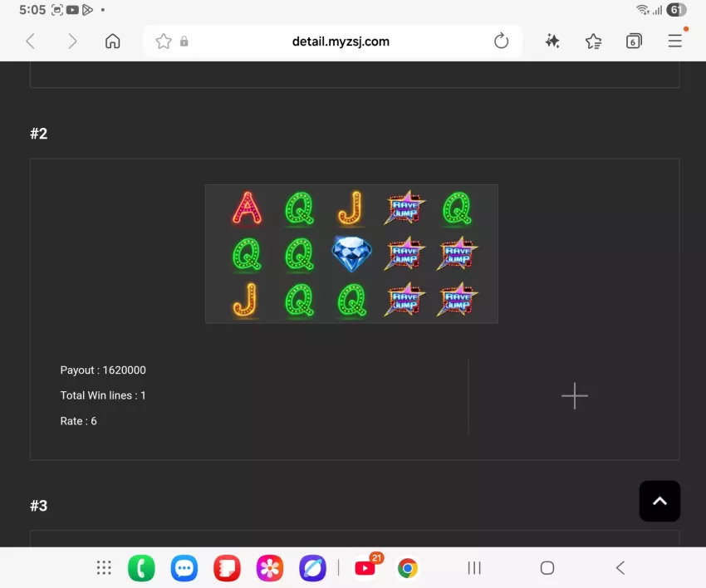This screenshot has height=588, width=706.
Task: Open the bookmarks list
Action: pos(593,42)
